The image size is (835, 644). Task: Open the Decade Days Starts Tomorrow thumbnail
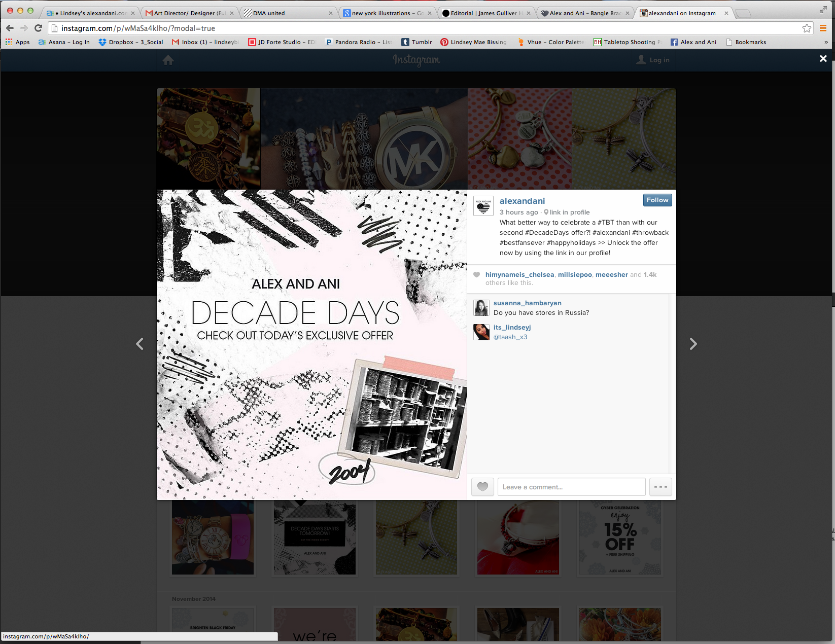tap(315, 538)
